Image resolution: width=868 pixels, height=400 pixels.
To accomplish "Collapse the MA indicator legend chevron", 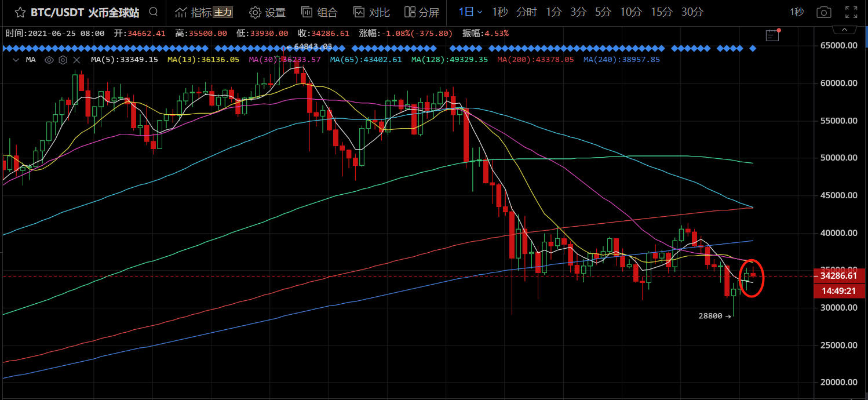I will (x=16, y=60).
